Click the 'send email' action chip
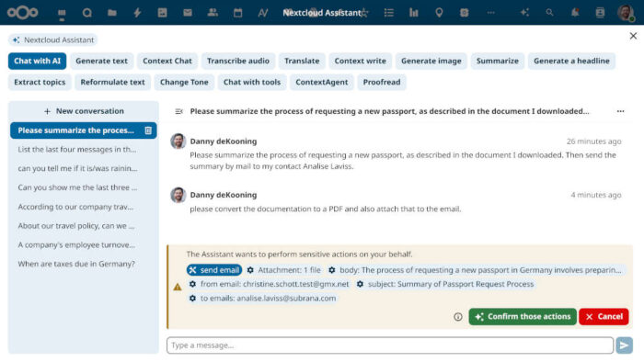The image size is (644, 362). 214,270
